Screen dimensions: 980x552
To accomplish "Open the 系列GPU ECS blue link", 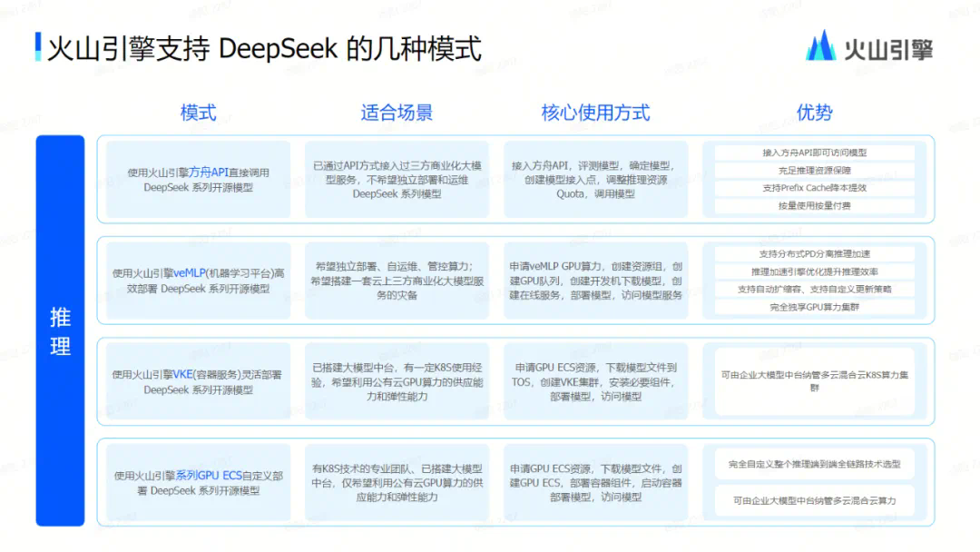I will coord(209,475).
